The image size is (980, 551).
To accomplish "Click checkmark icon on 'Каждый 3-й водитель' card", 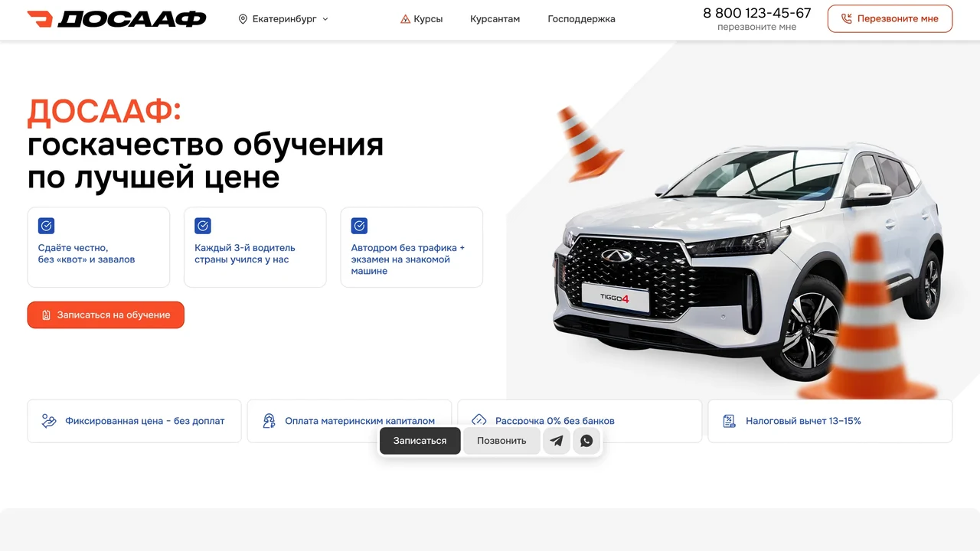I will coord(203,226).
